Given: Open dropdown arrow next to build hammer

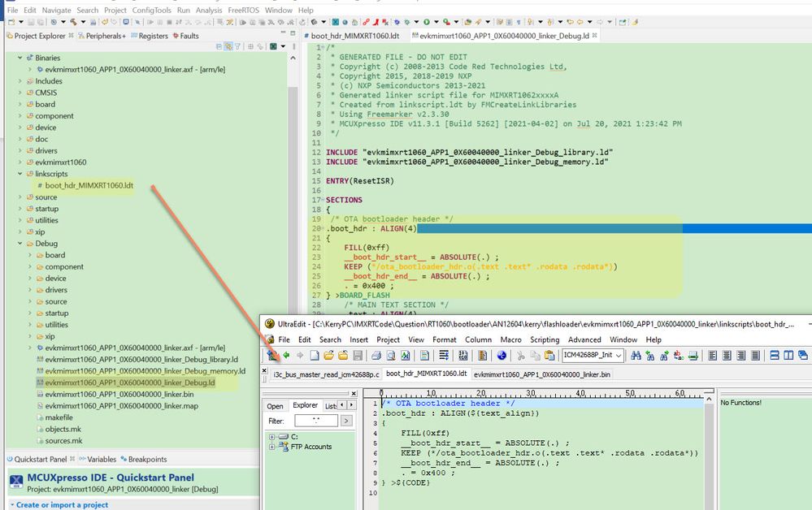Looking at the screenshot, I should [x=83, y=22].
